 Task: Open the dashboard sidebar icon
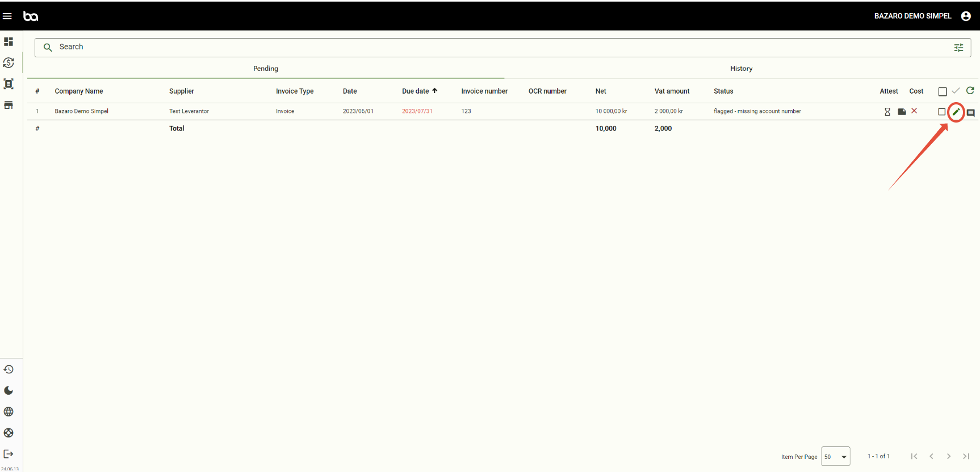[9, 41]
